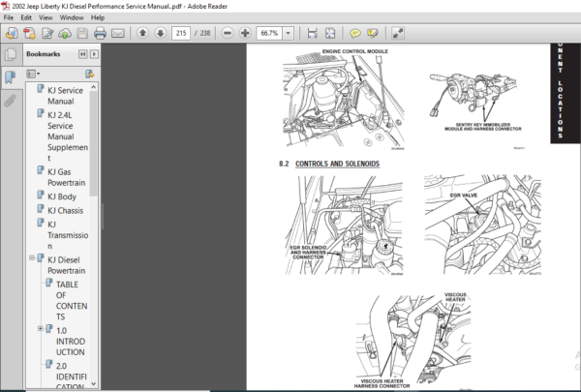The image size is (581, 392).
Task: Click bookmarks scrollbar down arrow
Action: (x=93, y=384)
